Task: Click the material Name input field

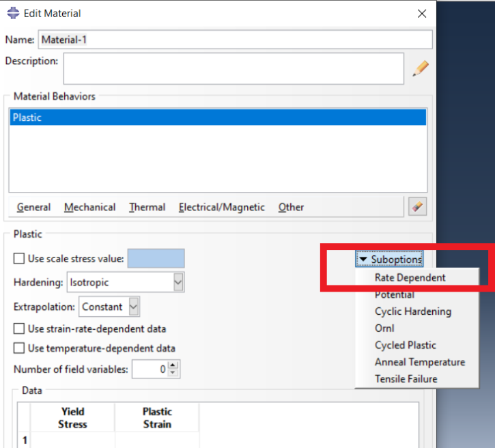Action: (235, 40)
